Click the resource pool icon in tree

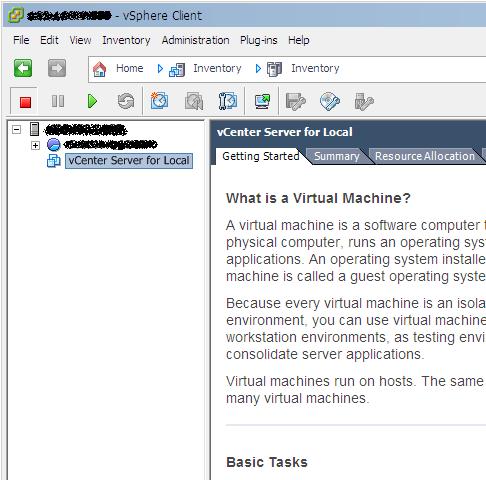point(53,145)
